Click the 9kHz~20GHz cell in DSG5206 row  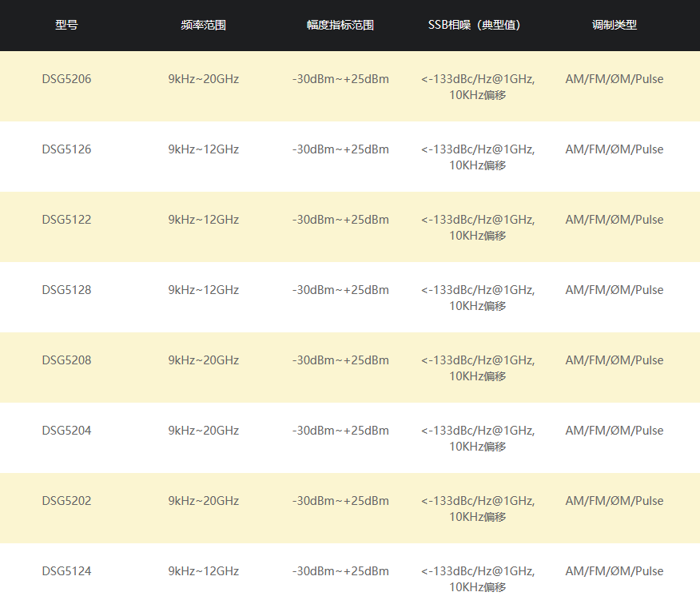click(203, 79)
